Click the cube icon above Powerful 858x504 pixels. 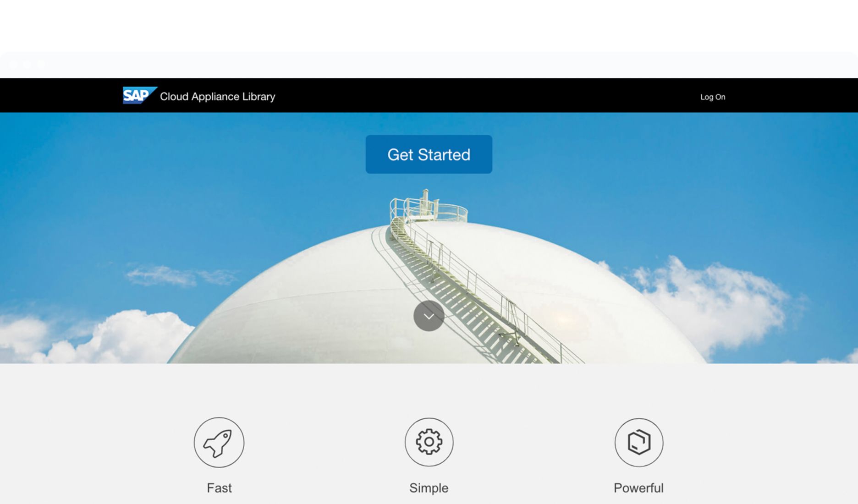tap(638, 442)
